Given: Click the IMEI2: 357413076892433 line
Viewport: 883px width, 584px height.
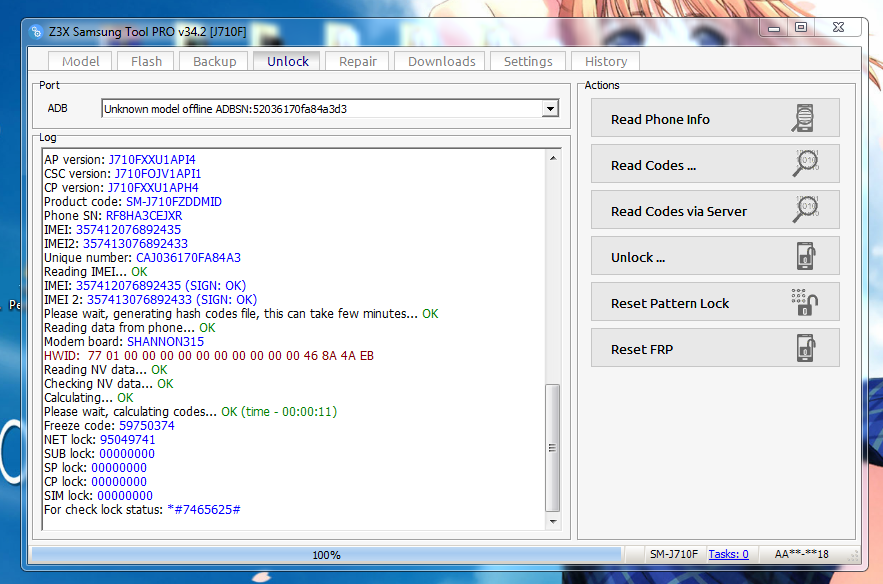Looking at the screenshot, I should 116,244.
